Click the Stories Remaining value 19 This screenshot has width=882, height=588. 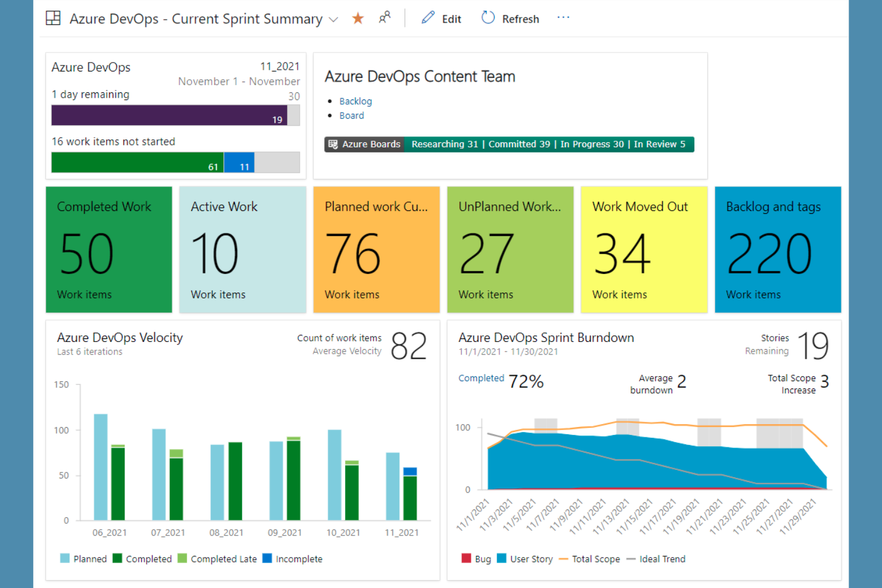tap(813, 346)
